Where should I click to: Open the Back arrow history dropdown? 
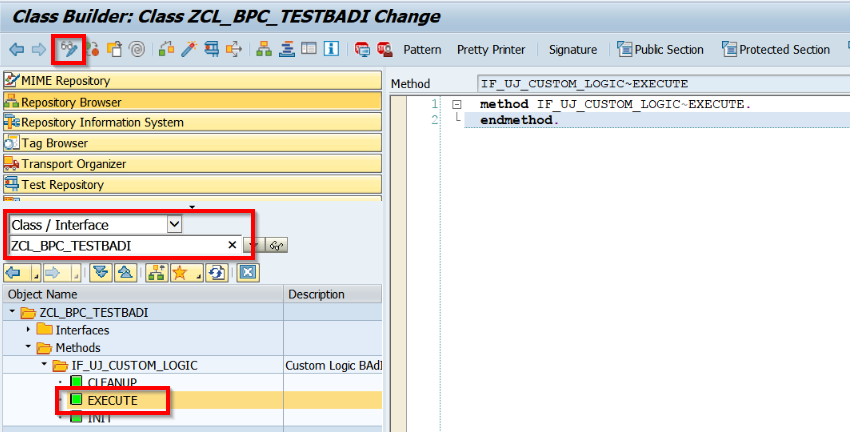coord(35,275)
